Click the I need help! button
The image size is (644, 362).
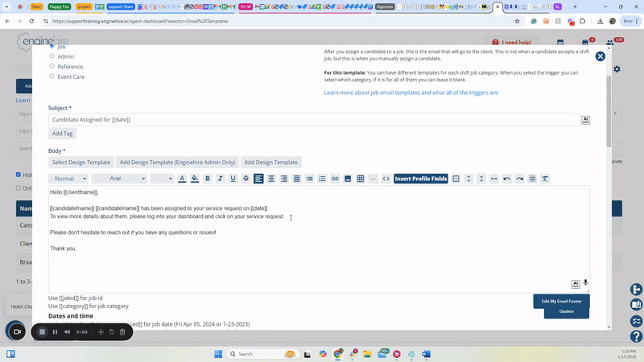[512, 43]
